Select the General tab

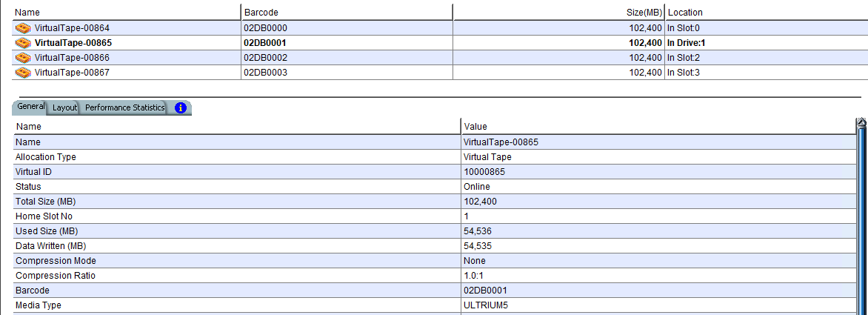pyautogui.click(x=30, y=106)
